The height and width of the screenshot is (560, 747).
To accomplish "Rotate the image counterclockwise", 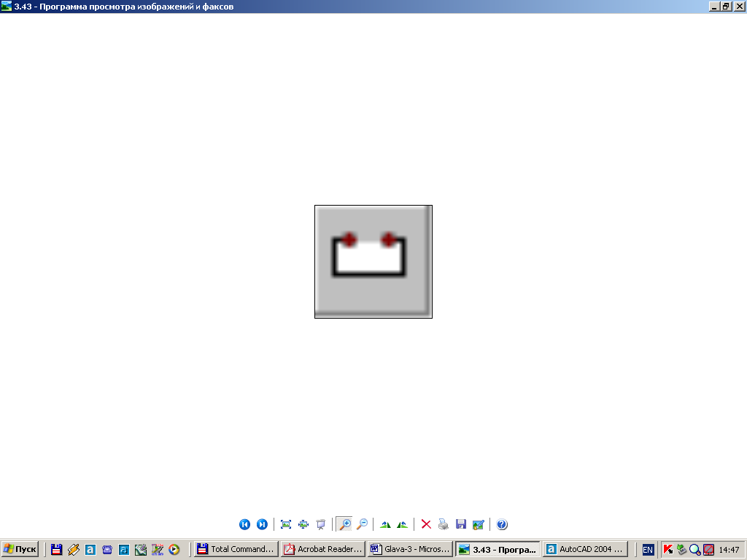I will pos(402,525).
